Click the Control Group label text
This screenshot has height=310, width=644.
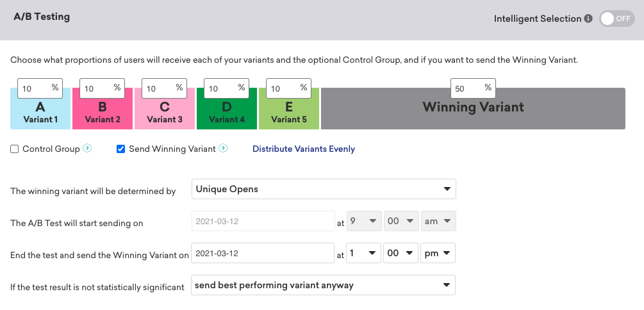pyautogui.click(x=51, y=149)
